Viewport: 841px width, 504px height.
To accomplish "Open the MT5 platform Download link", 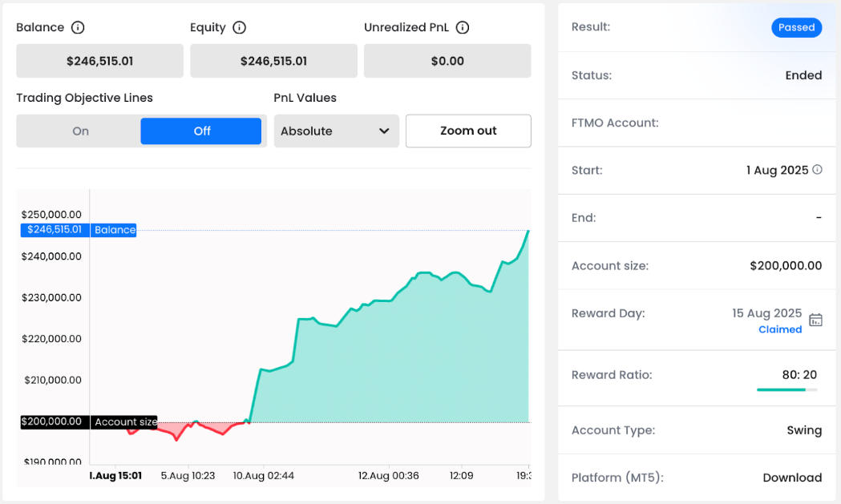I will [792, 478].
